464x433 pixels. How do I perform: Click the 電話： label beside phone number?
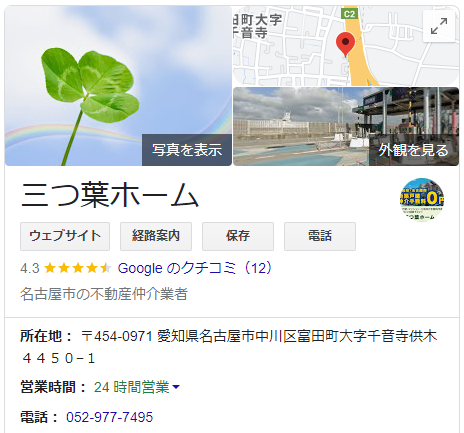click(x=39, y=417)
